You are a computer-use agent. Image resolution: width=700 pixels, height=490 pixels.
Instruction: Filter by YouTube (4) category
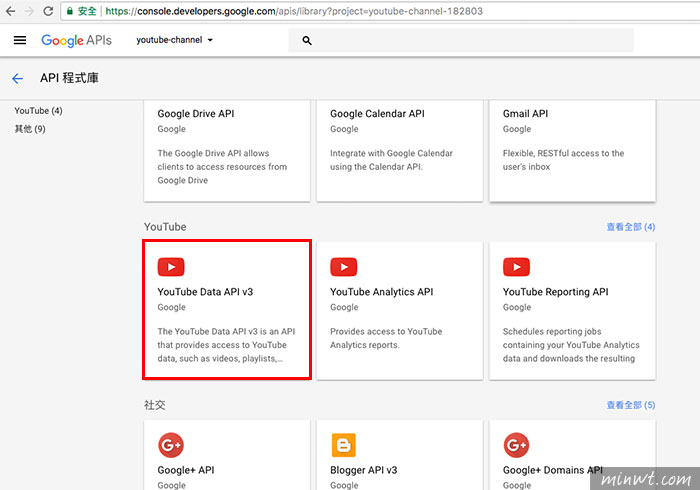click(x=38, y=111)
